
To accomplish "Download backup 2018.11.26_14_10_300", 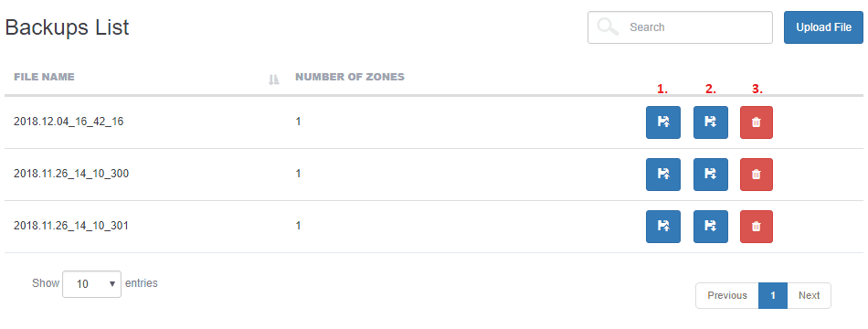I will [710, 175].
